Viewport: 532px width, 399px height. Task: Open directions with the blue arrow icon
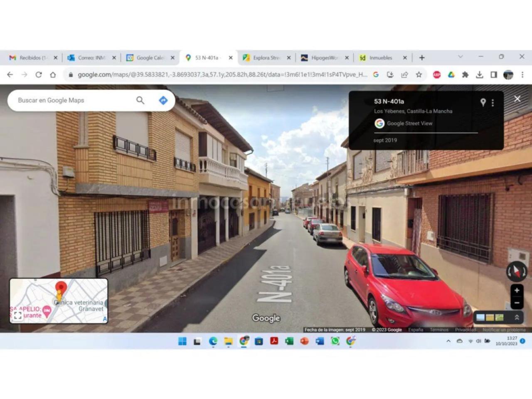(x=163, y=100)
